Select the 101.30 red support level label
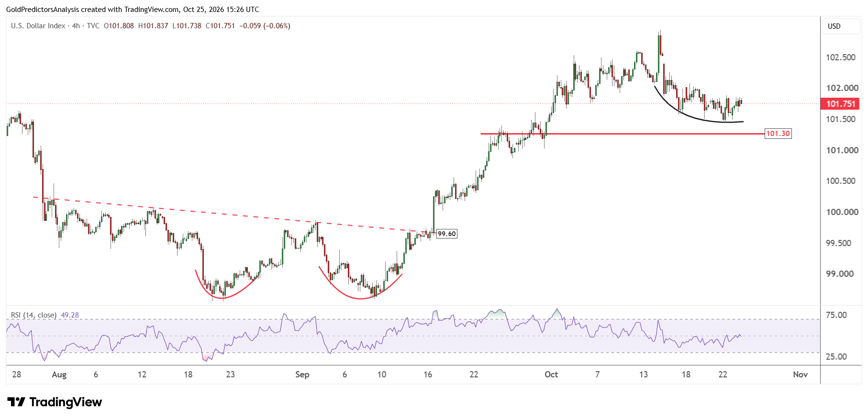The image size is (868, 420). [778, 134]
